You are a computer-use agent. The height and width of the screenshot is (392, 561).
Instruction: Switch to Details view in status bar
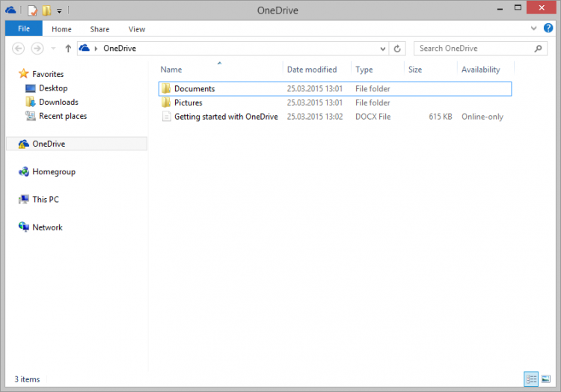point(531,379)
